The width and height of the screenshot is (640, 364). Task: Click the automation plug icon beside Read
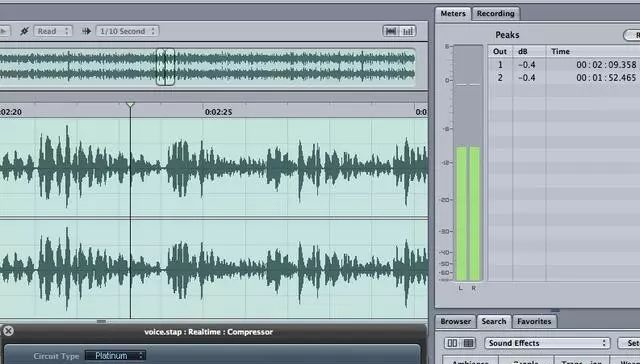[24, 31]
